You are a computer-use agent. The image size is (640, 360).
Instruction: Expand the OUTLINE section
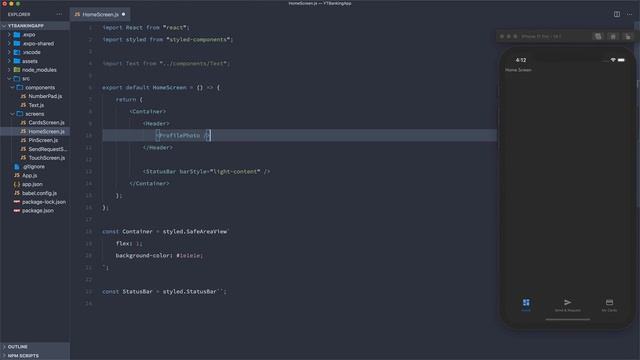click(x=35, y=347)
